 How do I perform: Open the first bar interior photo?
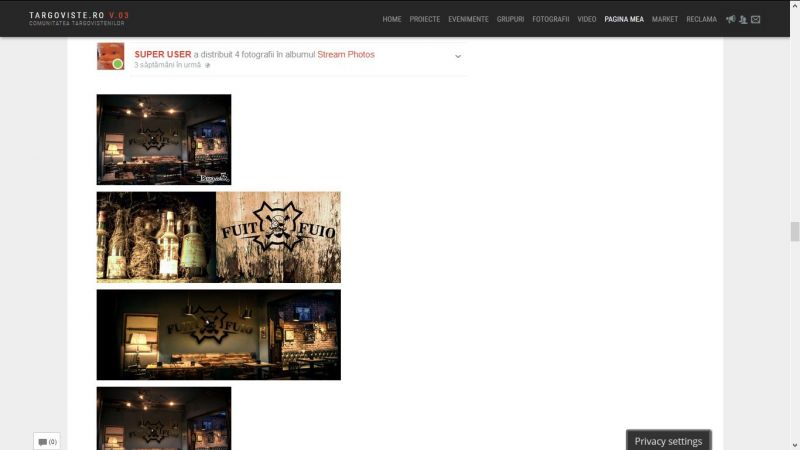tap(164, 139)
